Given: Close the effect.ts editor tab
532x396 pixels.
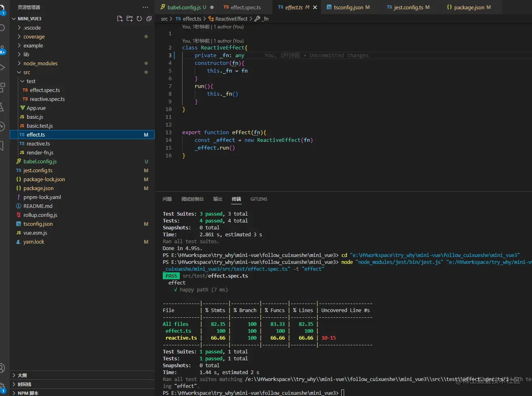Looking at the screenshot, I should tap(315, 7).
